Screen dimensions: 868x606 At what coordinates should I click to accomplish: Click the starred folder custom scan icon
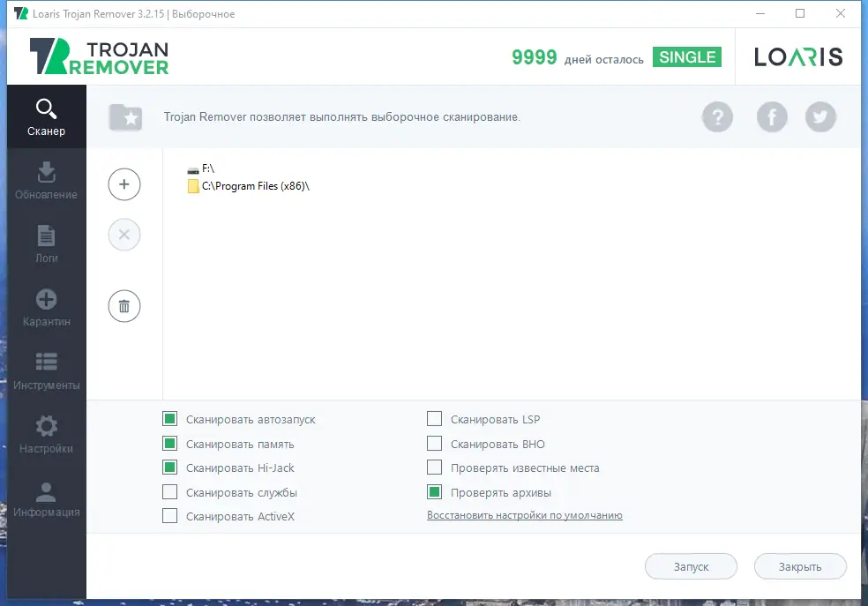coord(125,116)
